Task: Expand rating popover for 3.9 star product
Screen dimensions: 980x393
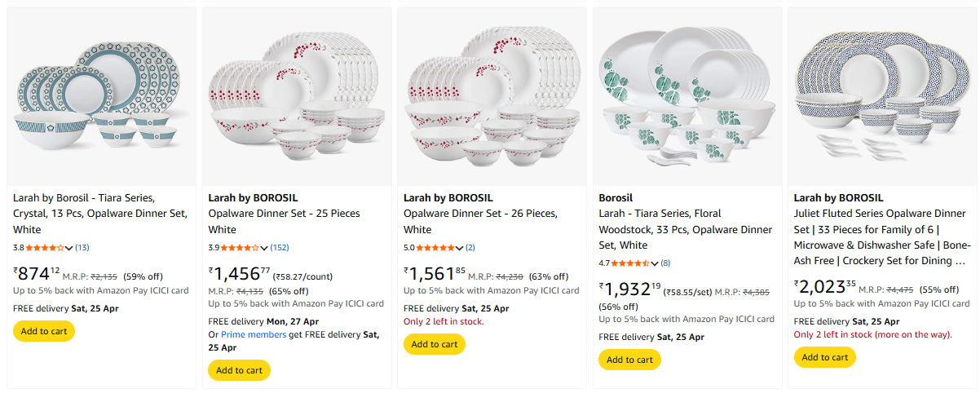Action: [264, 248]
